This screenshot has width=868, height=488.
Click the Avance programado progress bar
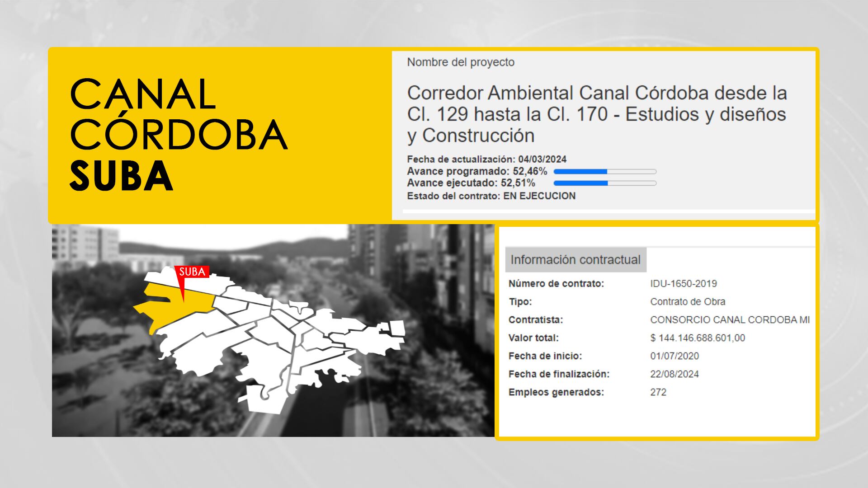point(604,172)
